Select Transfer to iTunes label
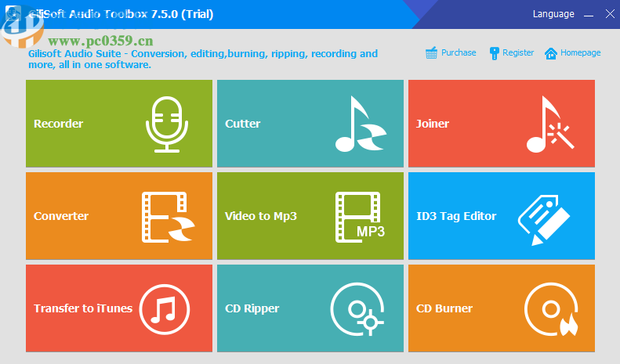The width and height of the screenshot is (620, 364). (x=83, y=308)
